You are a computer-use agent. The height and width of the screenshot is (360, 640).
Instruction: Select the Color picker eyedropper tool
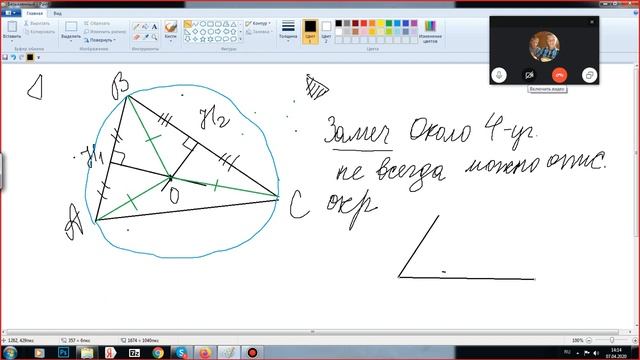pyautogui.click(x=145, y=37)
